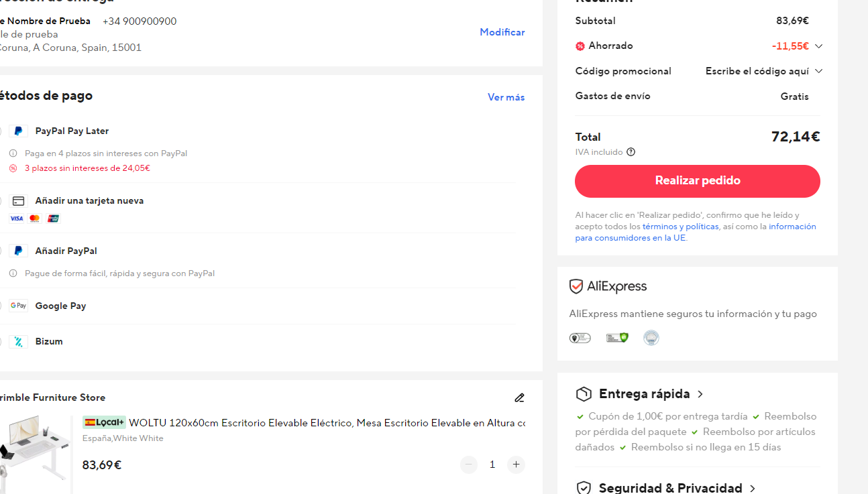Expand the Ahorrado savings details chevron
Screen dimensions: 868x494
(x=818, y=46)
